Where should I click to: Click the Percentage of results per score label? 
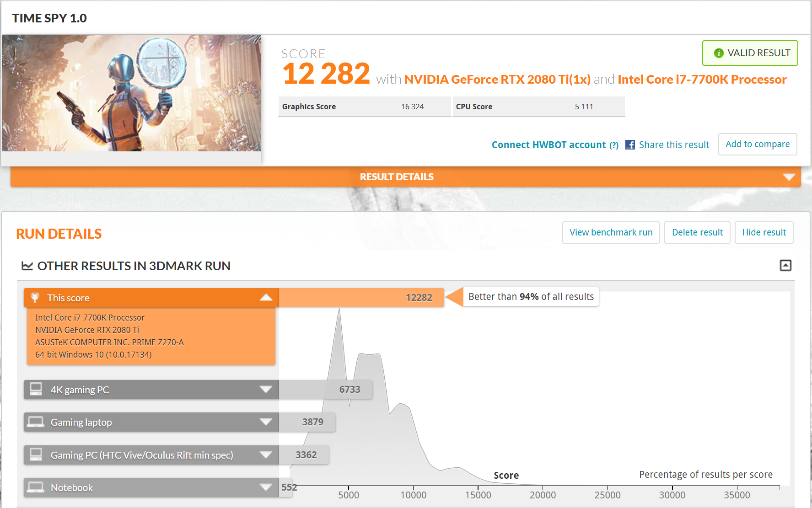coord(706,475)
